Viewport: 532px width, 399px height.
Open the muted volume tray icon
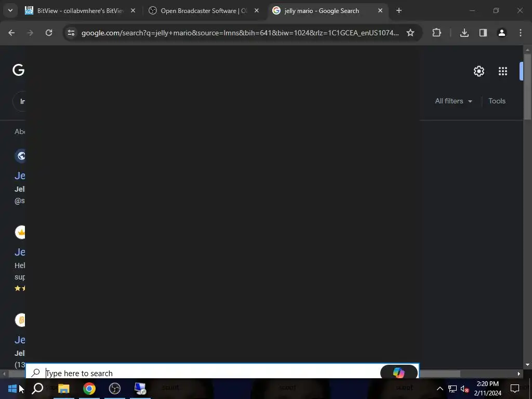(464, 389)
